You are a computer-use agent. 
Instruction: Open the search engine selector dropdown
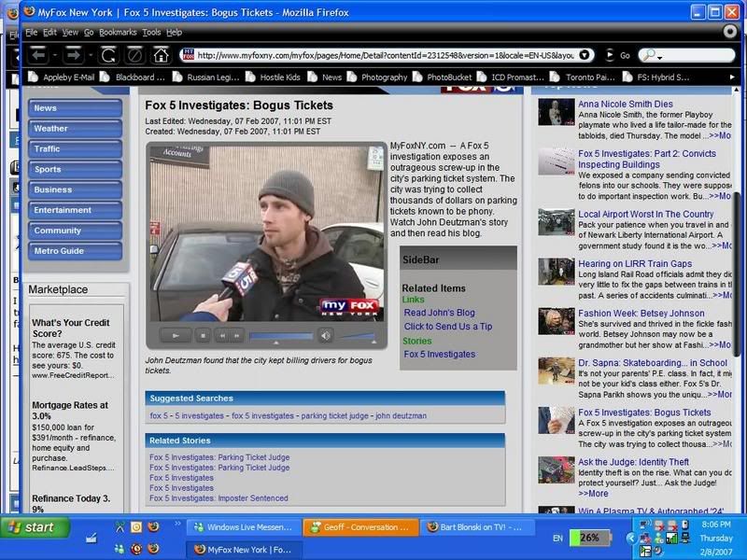(x=651, y=55)
